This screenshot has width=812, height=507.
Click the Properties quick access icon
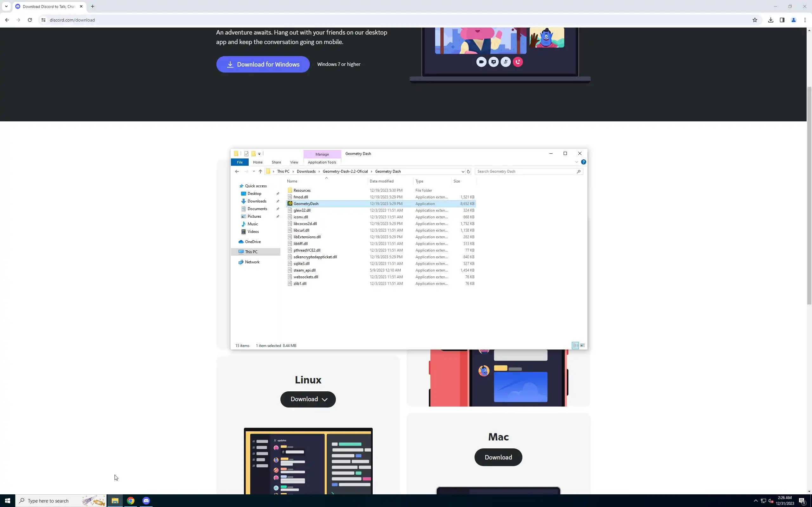click(x=246, y=154)
